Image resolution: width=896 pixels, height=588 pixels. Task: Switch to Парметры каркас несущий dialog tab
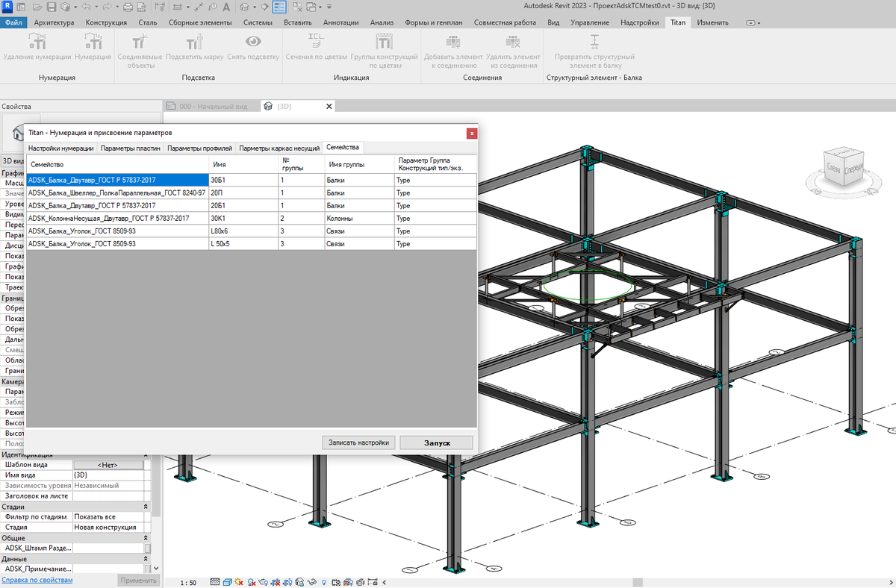click(x=279, y=148)
